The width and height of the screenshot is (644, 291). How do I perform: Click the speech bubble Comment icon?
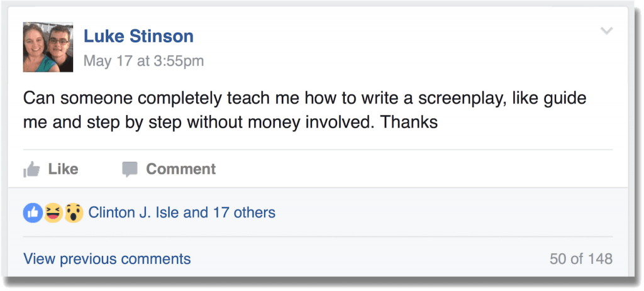click(130, 169)
